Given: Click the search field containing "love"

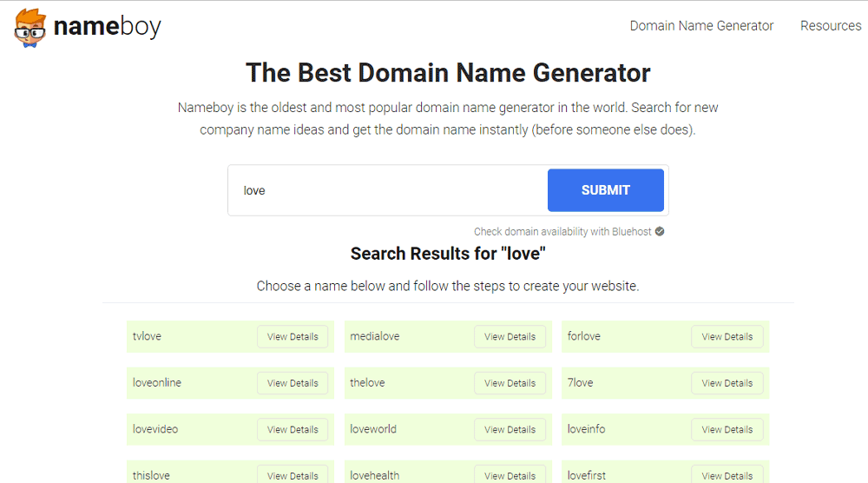Looking at the screenshot, I should 387,190.
